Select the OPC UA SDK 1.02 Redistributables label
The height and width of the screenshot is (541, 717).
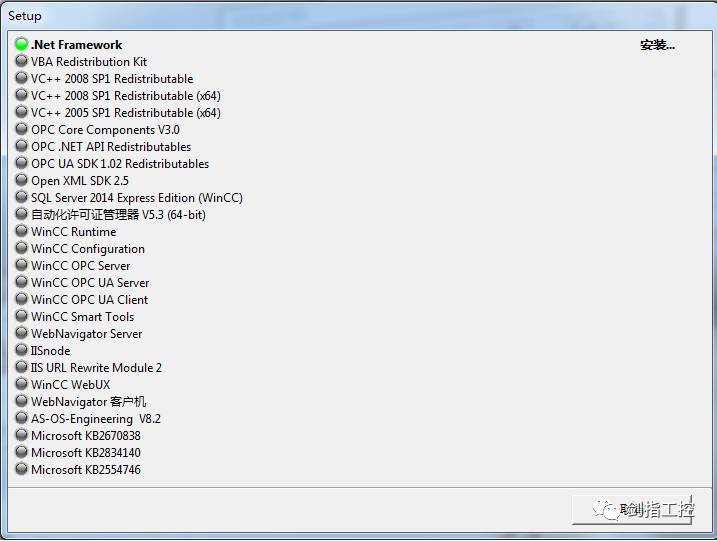[x=120, y=164]
